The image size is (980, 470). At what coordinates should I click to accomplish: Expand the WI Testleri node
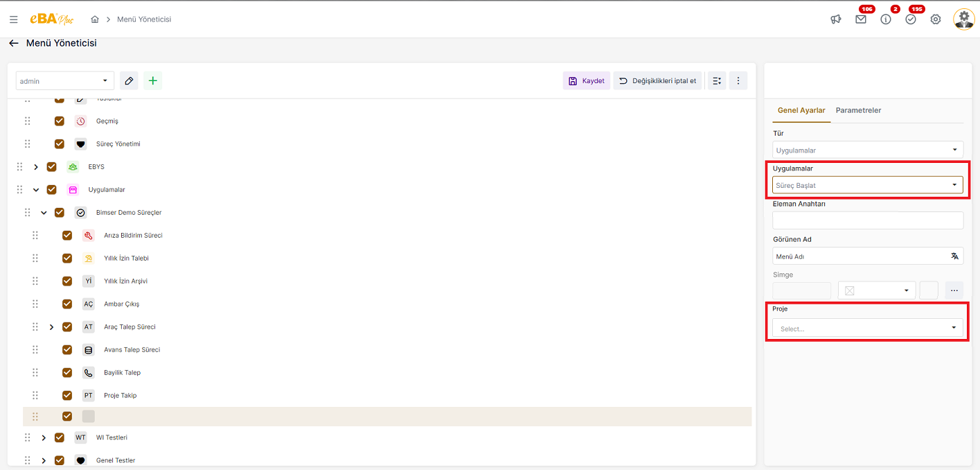pyautogui.click(x=44, y=437)
